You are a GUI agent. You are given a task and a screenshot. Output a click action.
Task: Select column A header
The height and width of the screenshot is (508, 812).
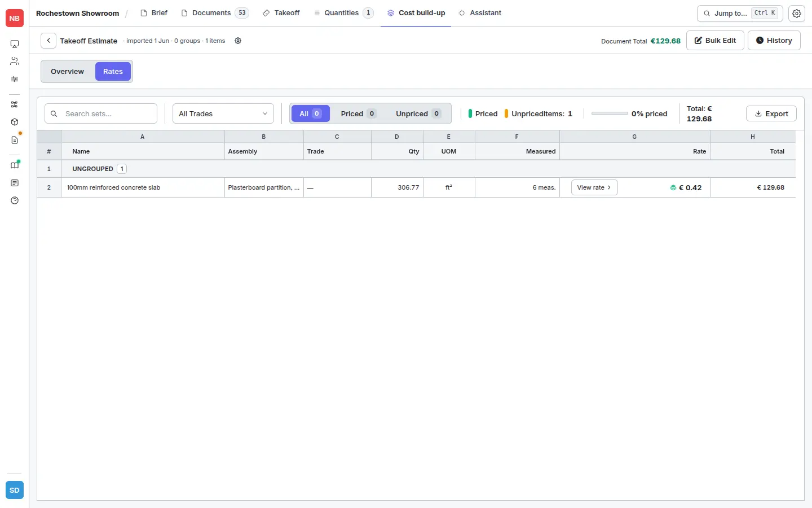pos(143,137)
